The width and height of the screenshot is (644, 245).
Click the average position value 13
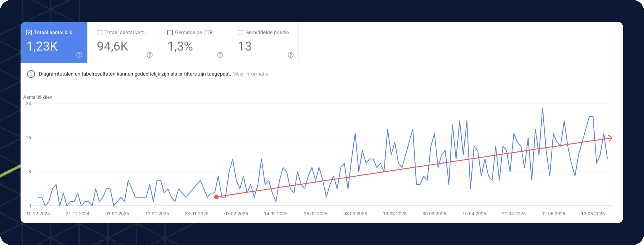[244, 46]
